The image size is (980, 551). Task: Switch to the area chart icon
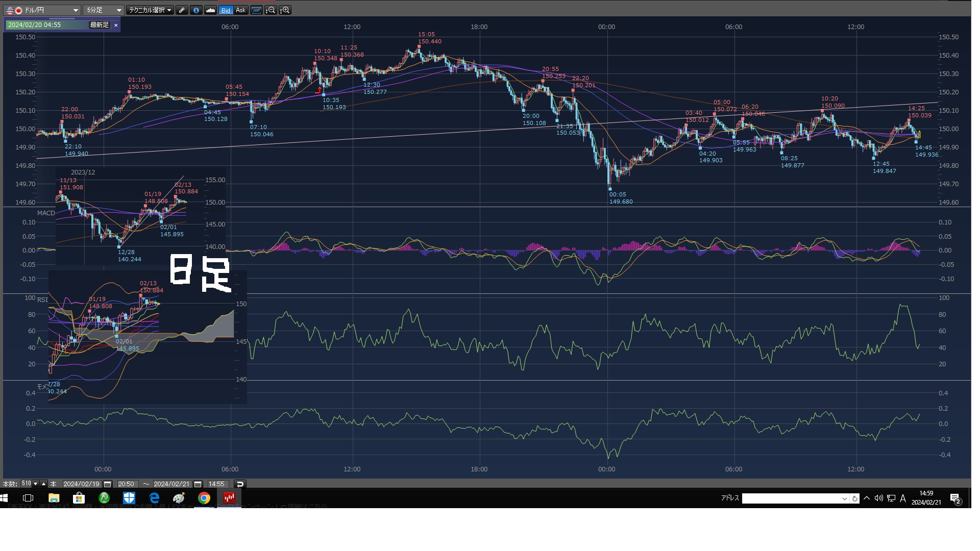coord(210,10)
